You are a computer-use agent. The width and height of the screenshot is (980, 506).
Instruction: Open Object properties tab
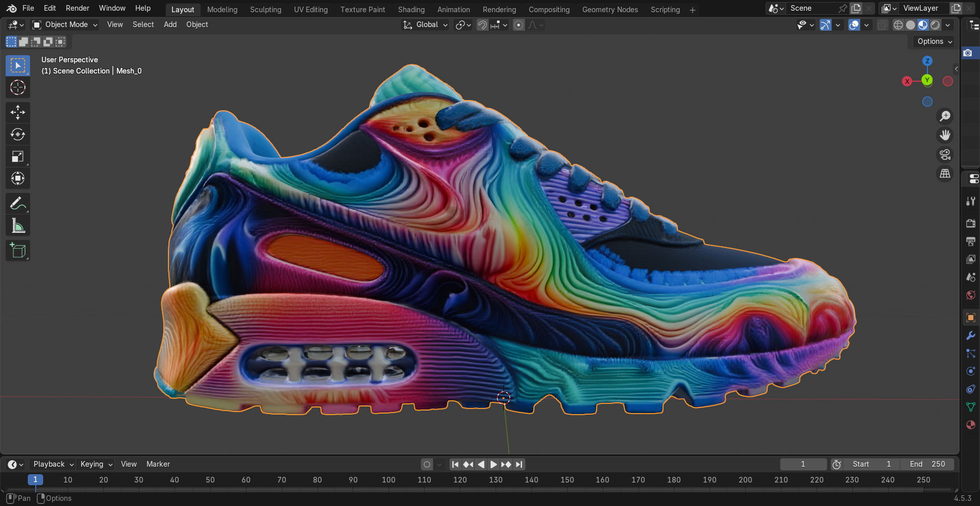[971, 318]
